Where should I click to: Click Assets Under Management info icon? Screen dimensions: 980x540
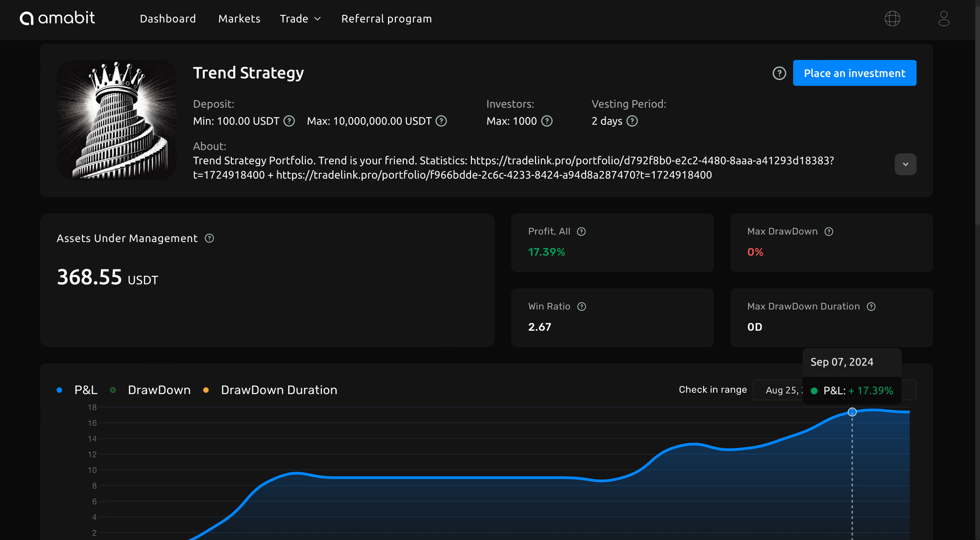point(209,238)
